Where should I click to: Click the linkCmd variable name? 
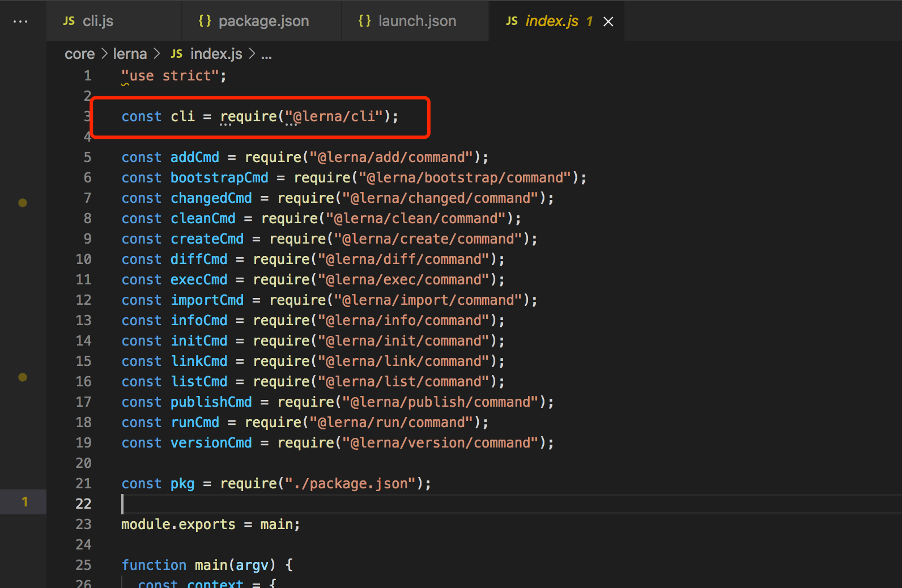pos(199,361)
